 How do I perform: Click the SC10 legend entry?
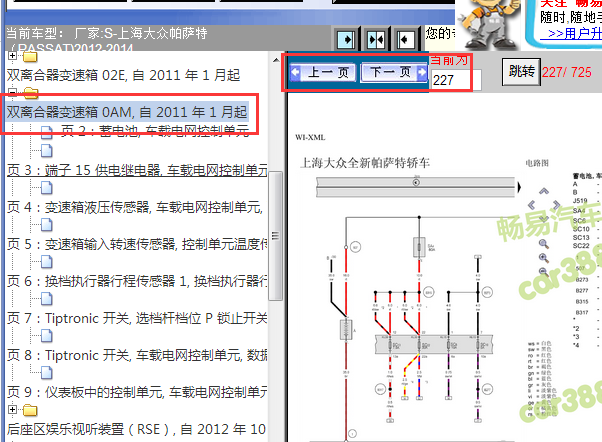click(x=581, y=229)
